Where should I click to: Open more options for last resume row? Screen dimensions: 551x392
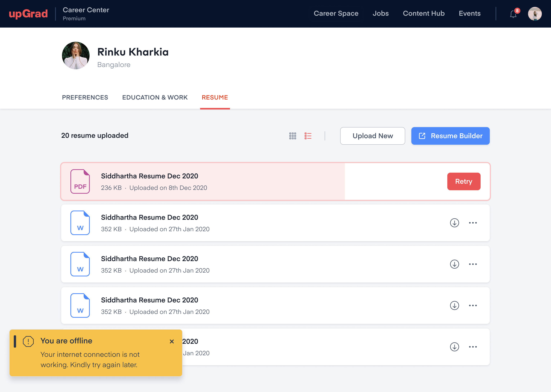473,347
